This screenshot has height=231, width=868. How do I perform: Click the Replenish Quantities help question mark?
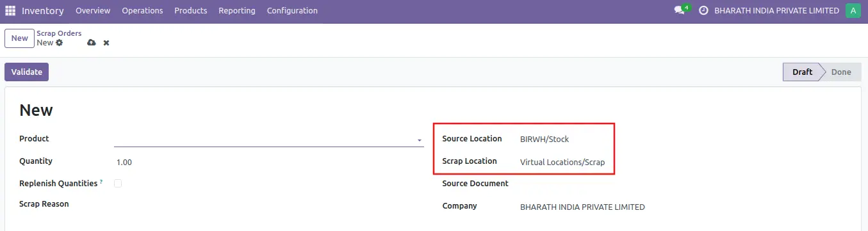(102, 182)
